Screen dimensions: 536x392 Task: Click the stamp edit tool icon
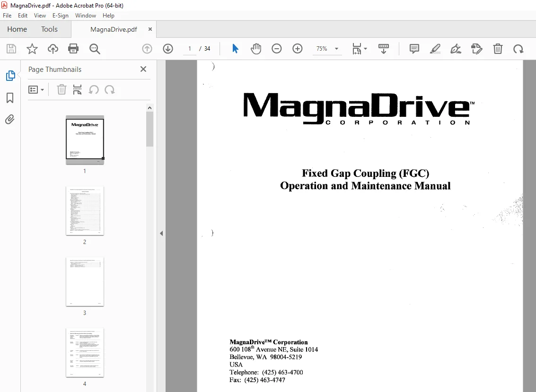pos(476,49)
